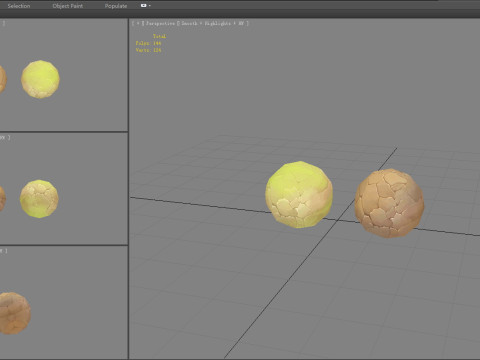
Task: Click the ribbon display mode icon
Action: point(144,6)
